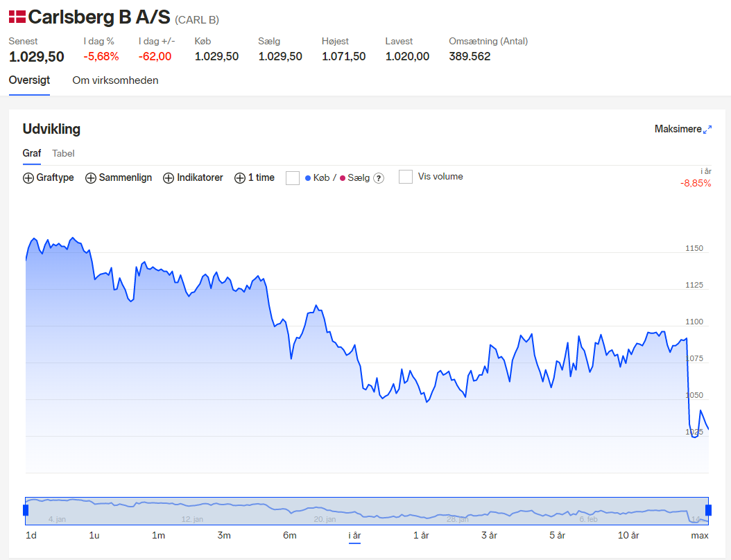
Task: Select the 3m time range
Action: [224, 535]
